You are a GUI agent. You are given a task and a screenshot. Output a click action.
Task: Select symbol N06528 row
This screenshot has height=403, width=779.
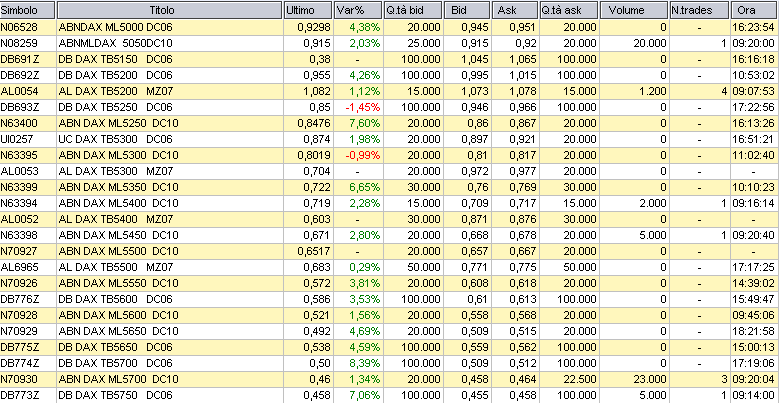point(390,27)
